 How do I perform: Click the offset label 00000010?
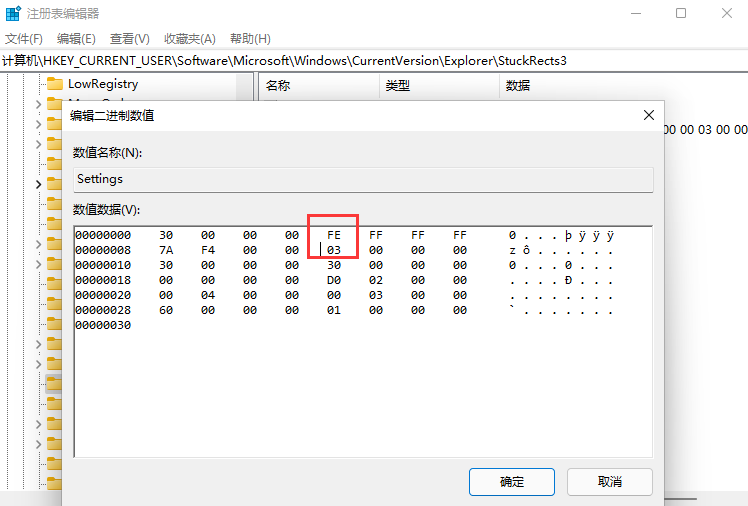[x=103, y=265]
